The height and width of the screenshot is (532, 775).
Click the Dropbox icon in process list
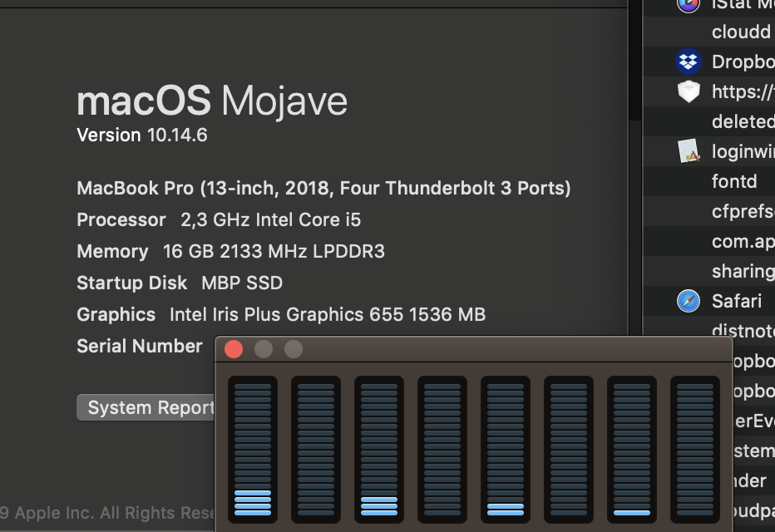(688, 62)
